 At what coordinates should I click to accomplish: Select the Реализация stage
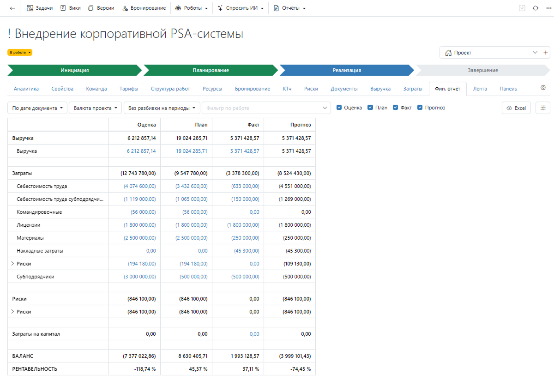click(347, 70)
